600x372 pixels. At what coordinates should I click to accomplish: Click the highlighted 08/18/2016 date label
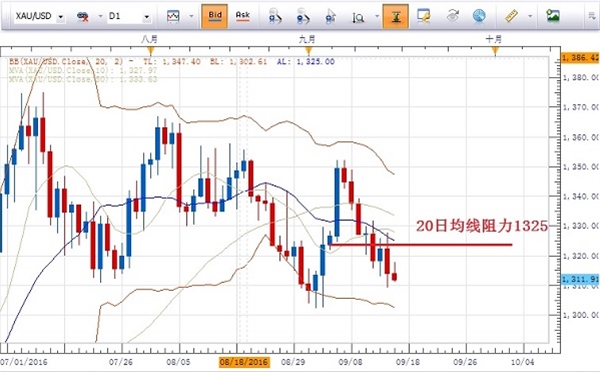click(x=244, y=362)
